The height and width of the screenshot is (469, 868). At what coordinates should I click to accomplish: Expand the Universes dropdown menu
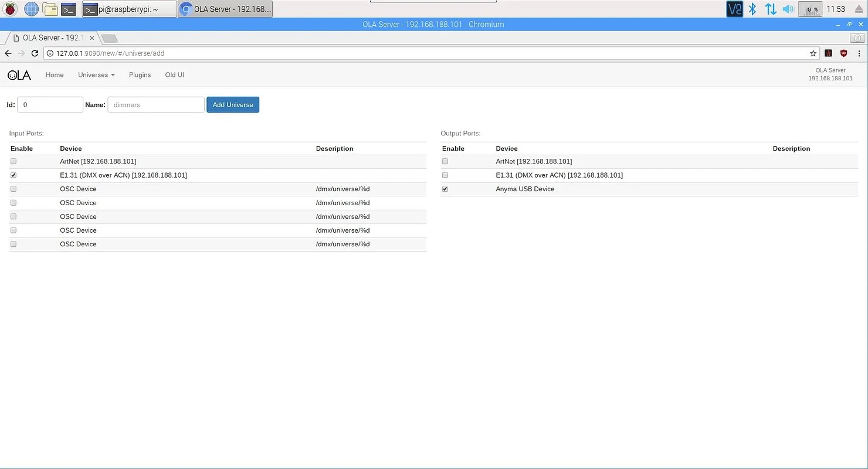click(x=96, y=74)
